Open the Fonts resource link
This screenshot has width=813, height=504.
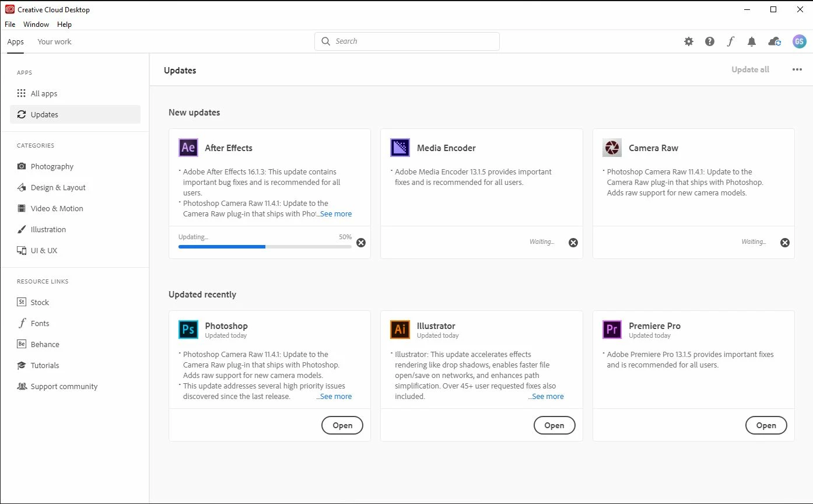75,323
